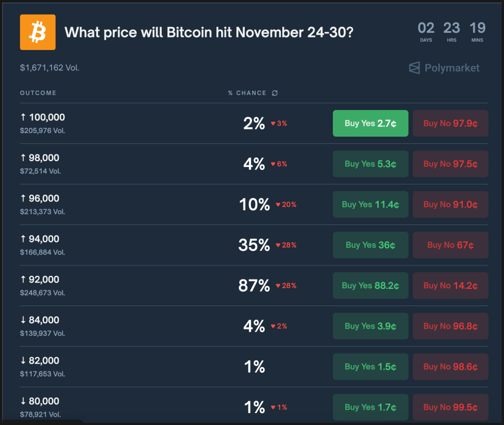Image resolution: width=504 pixels, height=425 pixels.
Task: Click the refresh icon beside % Chance
Action: 275,93
